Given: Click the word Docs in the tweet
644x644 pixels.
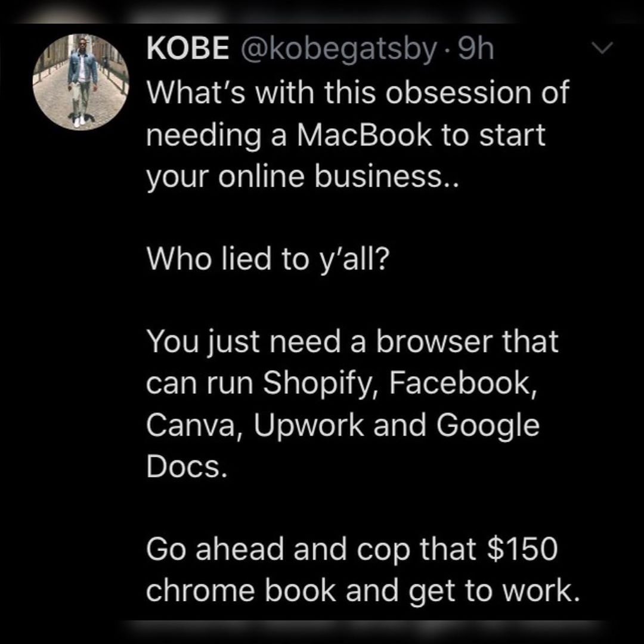Looking at the screenshot, I should pyautogui.click(x=187, y=466).
